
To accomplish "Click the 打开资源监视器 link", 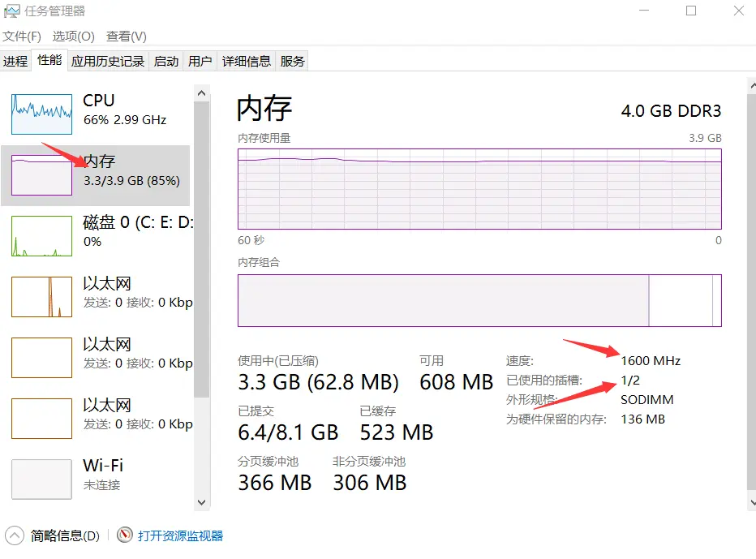I will [180, 535].
